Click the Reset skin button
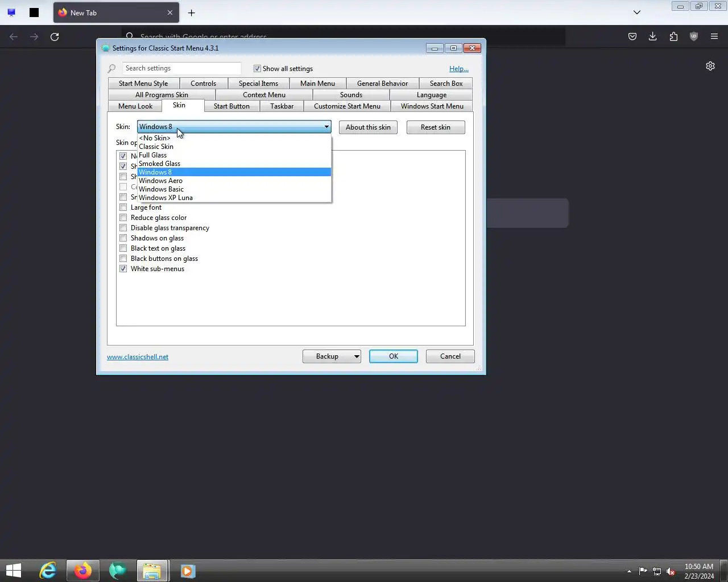Image resolution: width=728 pixels, height=582 pixels. click(x=436, y=127)
